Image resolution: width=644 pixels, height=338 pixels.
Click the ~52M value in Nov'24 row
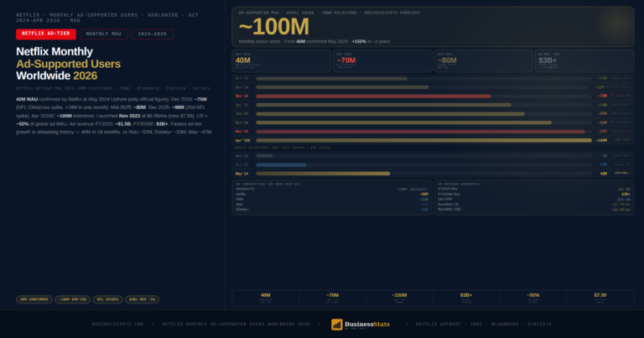(600, 87)
